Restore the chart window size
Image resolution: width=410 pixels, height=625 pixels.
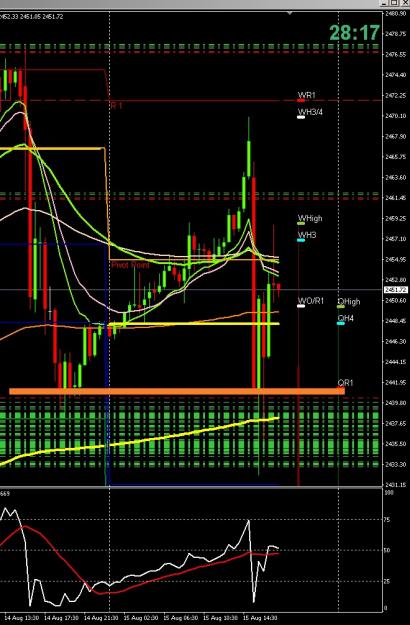[394, 3]
